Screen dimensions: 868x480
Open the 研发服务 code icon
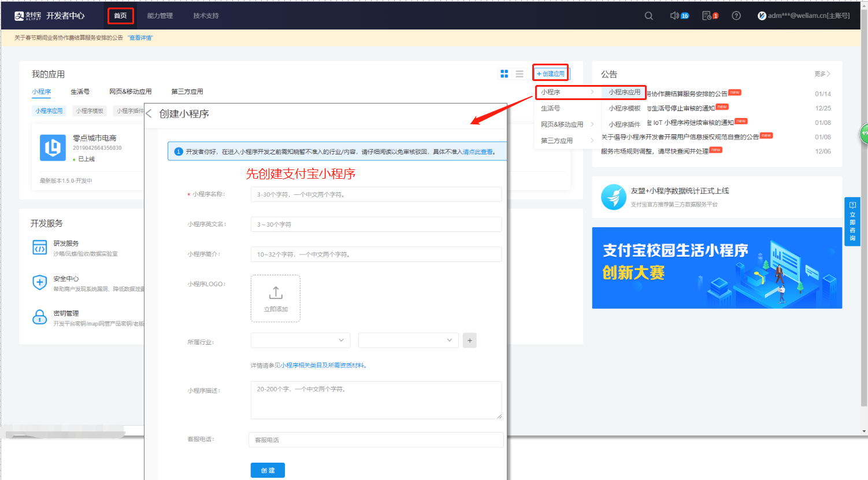coord(40,248)
